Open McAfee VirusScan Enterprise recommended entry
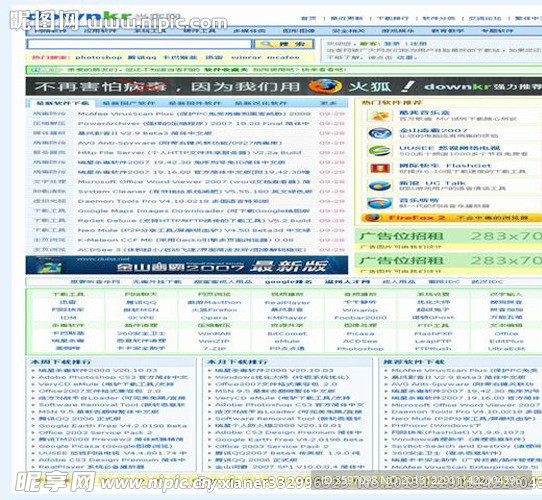 pyautogui.click(x=465, y=467)
